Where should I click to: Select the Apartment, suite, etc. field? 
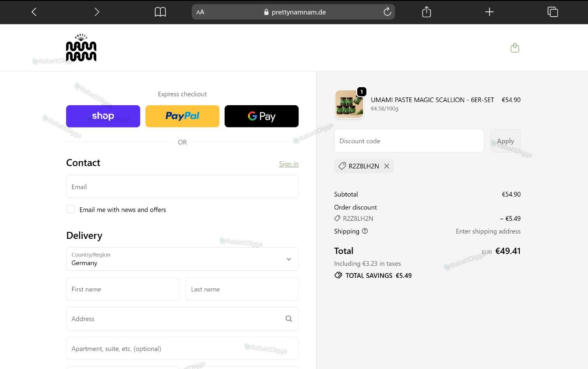point(182,348)
